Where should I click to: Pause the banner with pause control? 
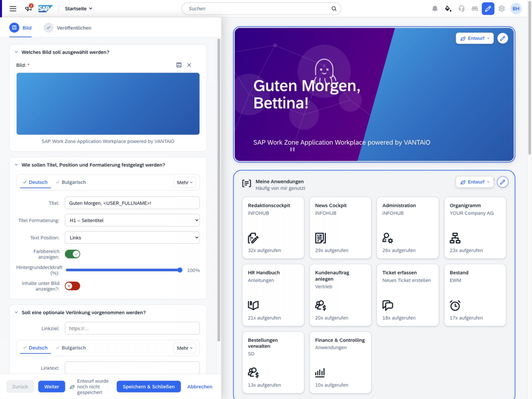tap(292, 149)
